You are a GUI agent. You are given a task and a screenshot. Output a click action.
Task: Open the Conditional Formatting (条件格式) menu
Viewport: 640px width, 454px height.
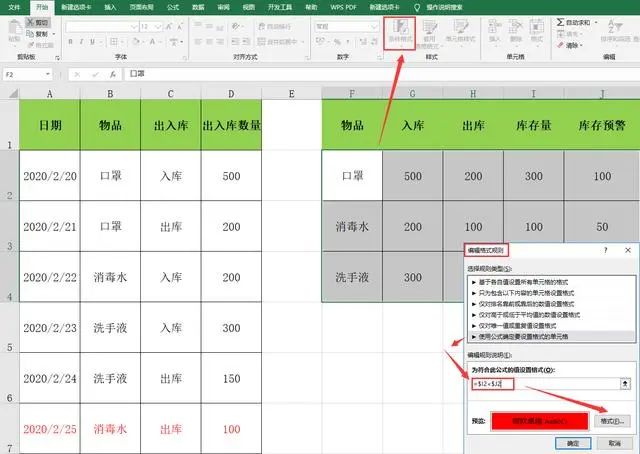(398, 38)
